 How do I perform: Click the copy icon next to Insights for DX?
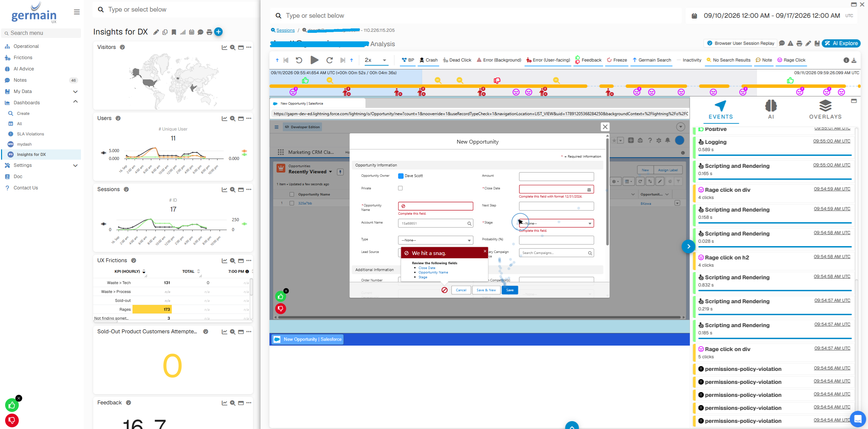click(165, 32)
